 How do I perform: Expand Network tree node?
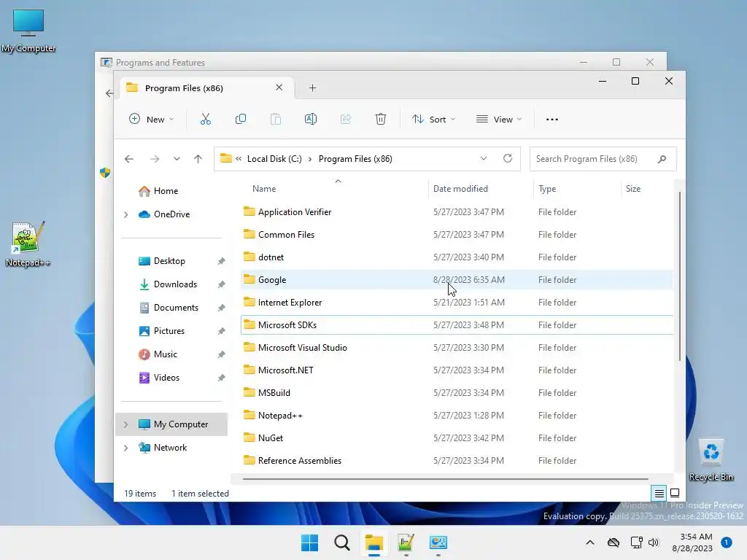point(126,448)
